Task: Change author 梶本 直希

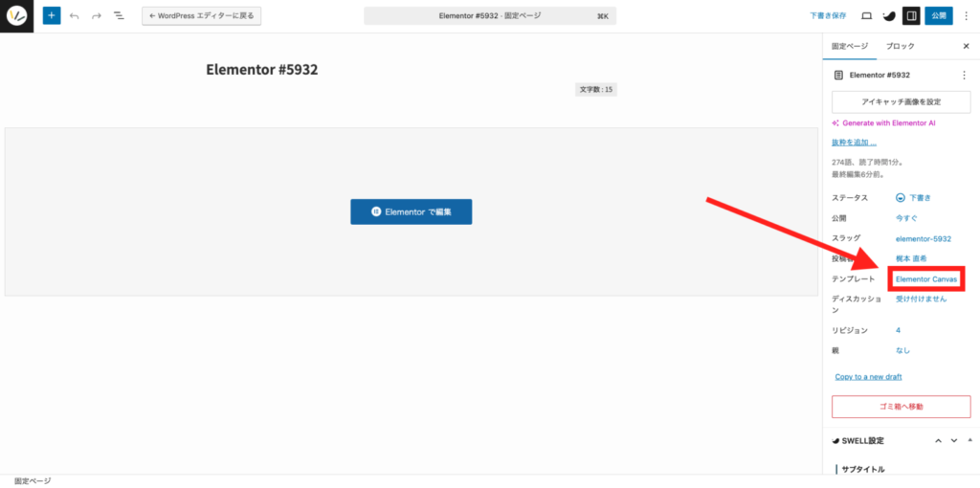Action: 911,258
